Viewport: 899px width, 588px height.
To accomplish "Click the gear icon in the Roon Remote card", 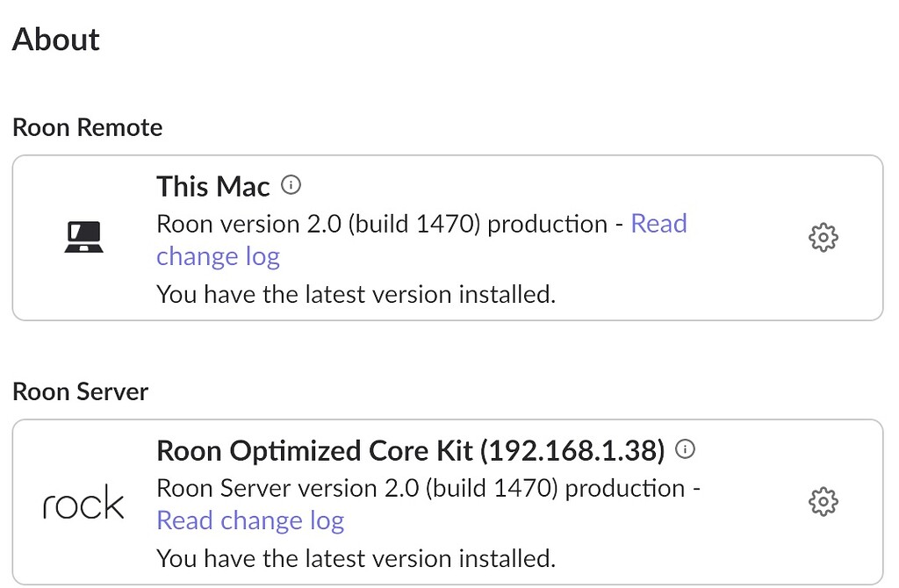I will [x=823, y=237].
